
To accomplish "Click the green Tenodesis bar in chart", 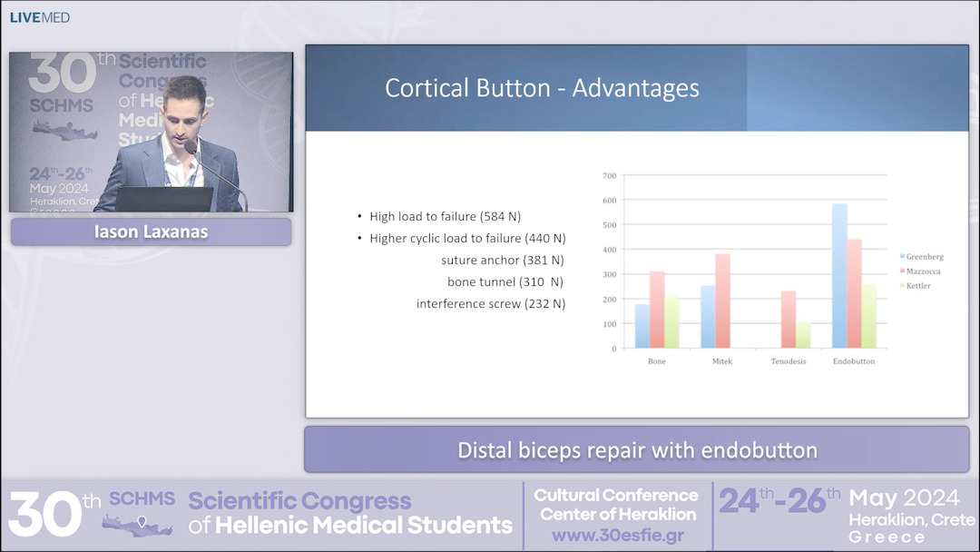I will [803, 335].
